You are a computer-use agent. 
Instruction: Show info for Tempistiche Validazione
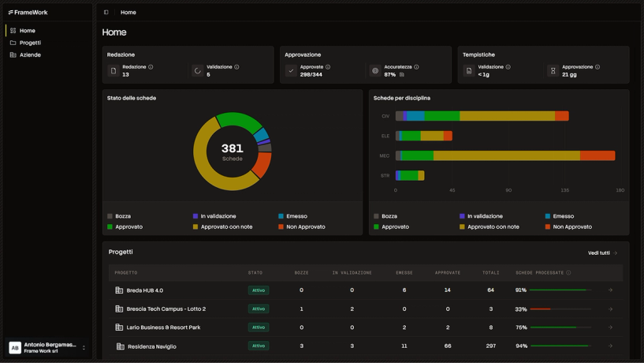pyautogui.click(x=508, y=67)
